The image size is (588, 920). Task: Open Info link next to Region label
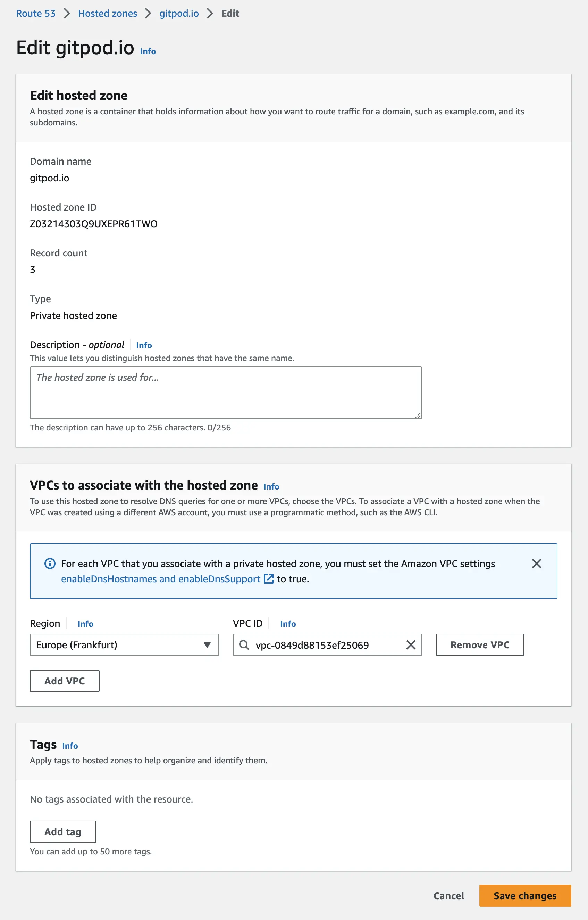coord(85,624)
